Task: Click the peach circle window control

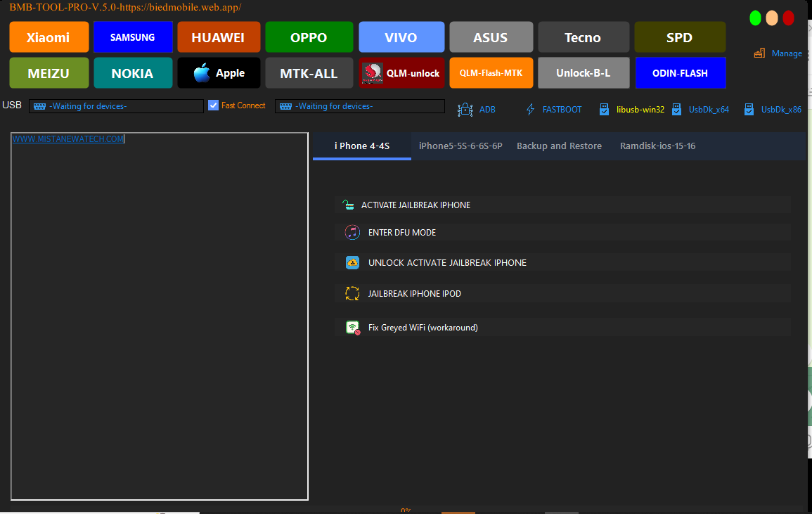Action: coord(772,18)
